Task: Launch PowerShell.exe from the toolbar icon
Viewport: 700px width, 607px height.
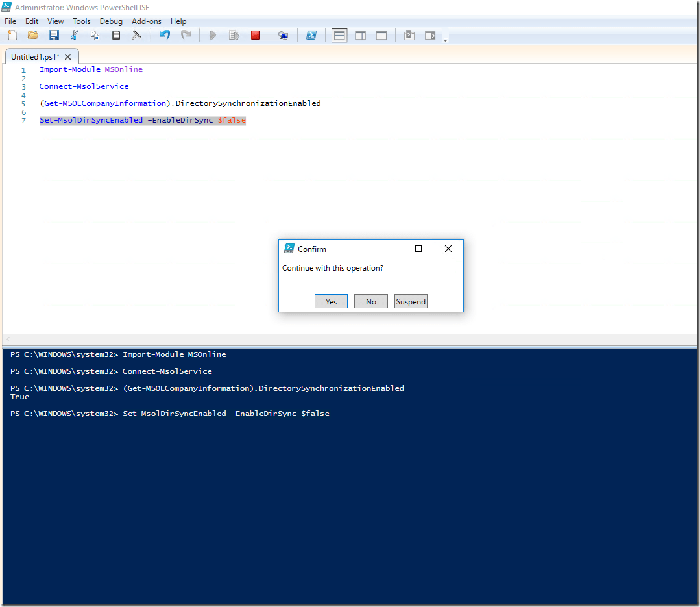Action: [x=311, y=35]
